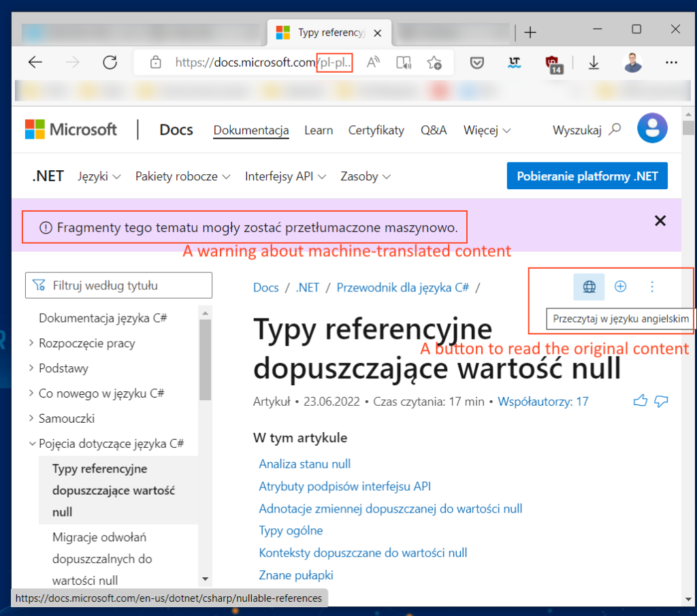This screenshot has height=616, width=697.
Task: Open the Pocket extension icon
Action: click(477, 63)
